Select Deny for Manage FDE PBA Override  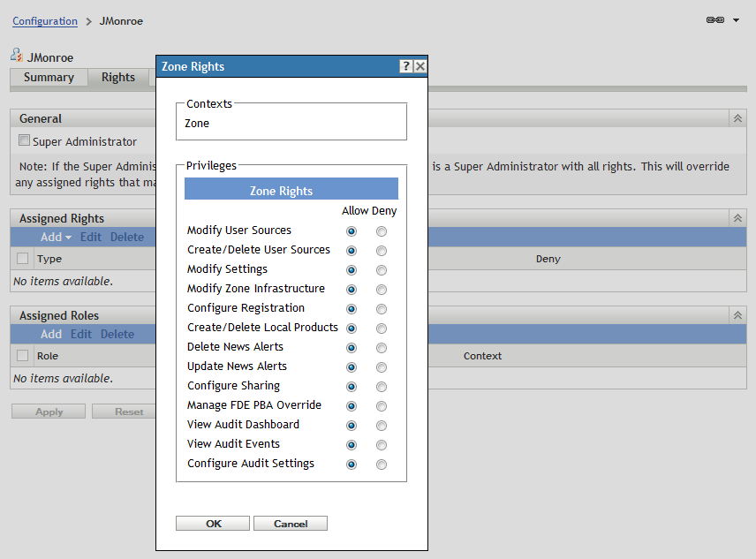click(382, 406)
